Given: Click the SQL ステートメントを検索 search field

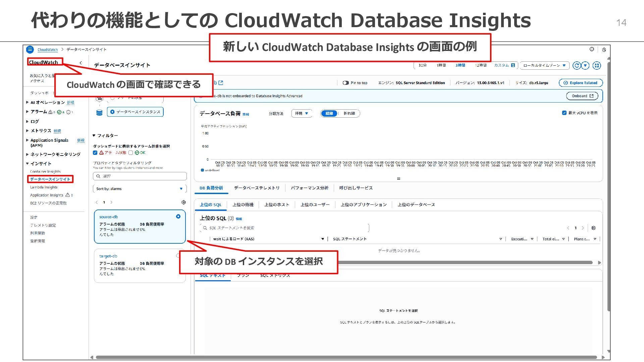Looking at the screenshot, I should [285, 228].
